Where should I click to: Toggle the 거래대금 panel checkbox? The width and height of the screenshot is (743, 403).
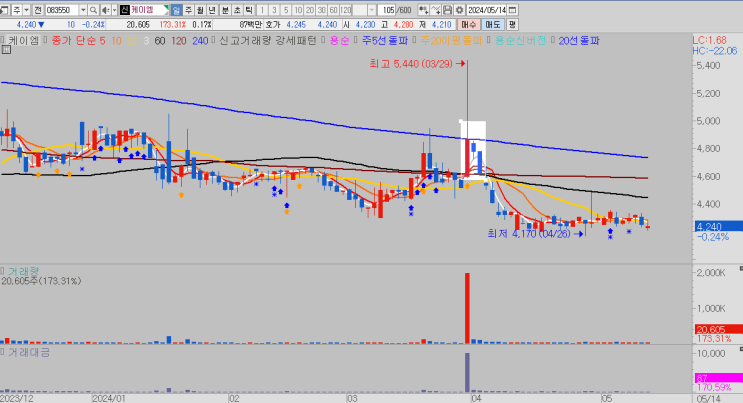pyautogui.click(x=2, y=352)
